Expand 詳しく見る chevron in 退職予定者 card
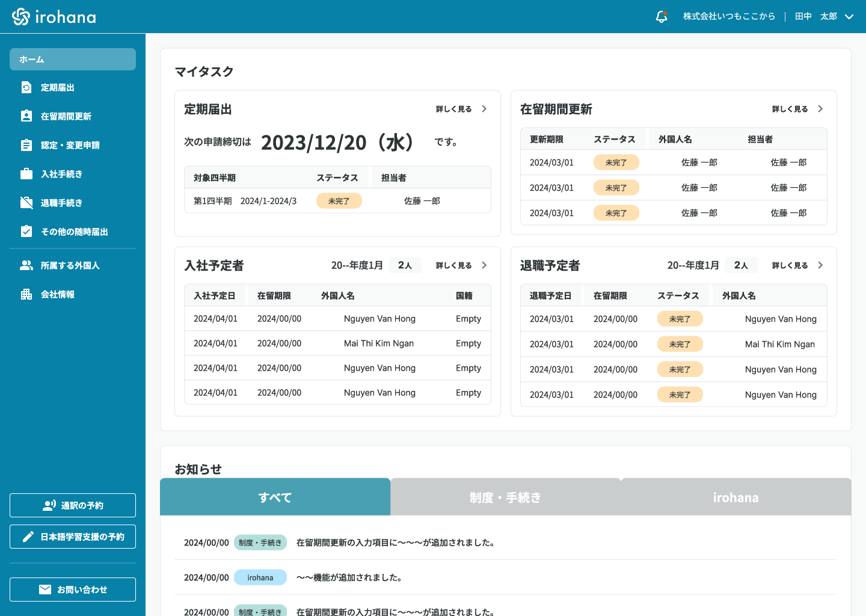The width and height of the screenshot is (866, 616). 820,265
